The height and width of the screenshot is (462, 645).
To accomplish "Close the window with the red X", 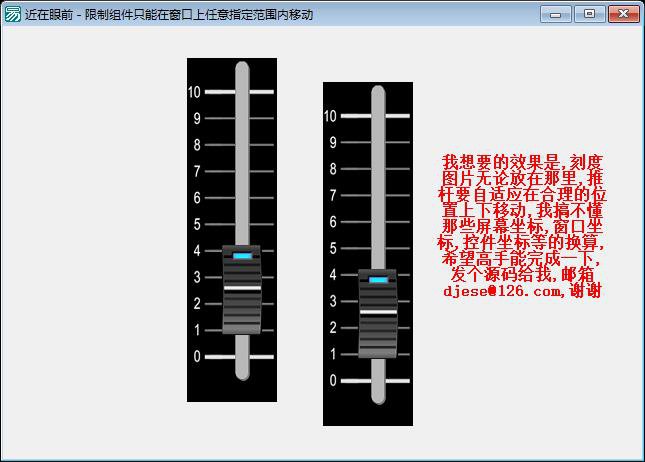I will (624, 14).
